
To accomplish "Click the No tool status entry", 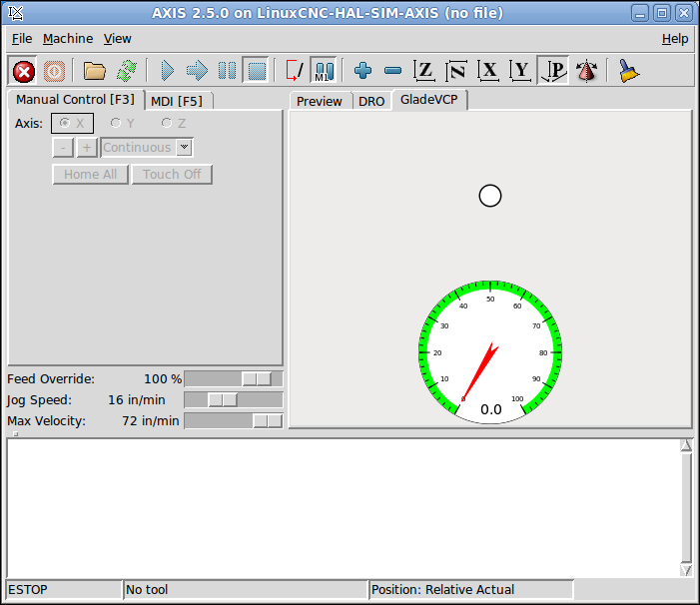I will (x=245, y=590).
